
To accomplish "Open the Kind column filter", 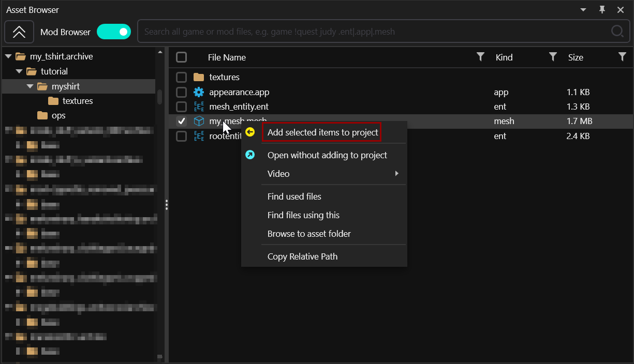I will point(553,57).
